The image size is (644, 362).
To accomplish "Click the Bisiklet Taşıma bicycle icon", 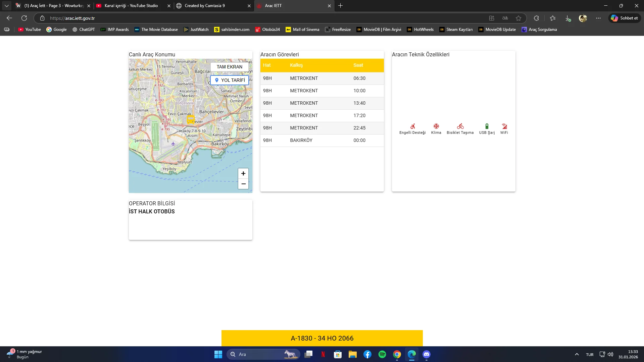I will point(460,126).
